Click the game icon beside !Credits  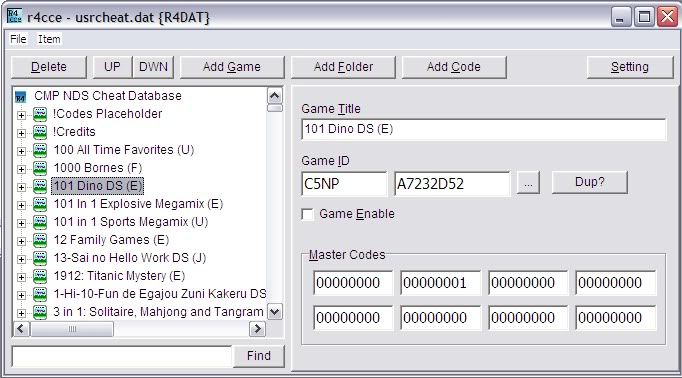tap(40, 132)
